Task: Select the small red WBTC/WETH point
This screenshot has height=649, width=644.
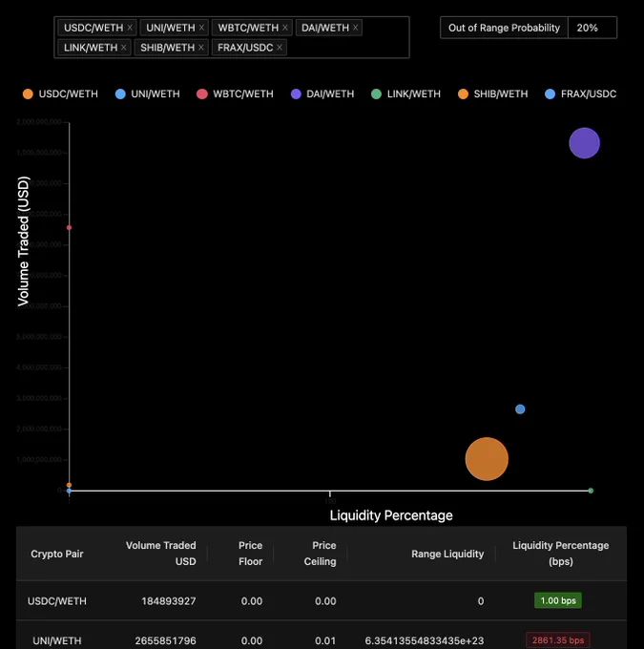Action: pyautogui.click(x=69, y=228)
